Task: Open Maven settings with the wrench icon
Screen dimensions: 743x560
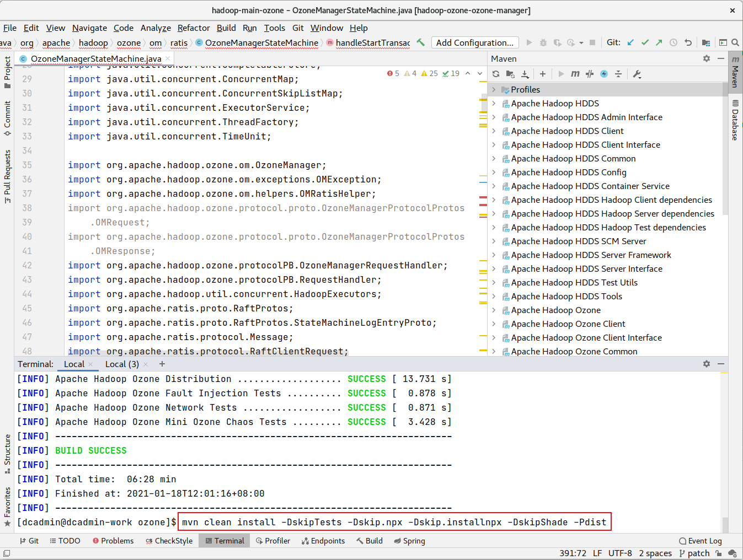Action: pyautogui.click(x=637, y=73)
